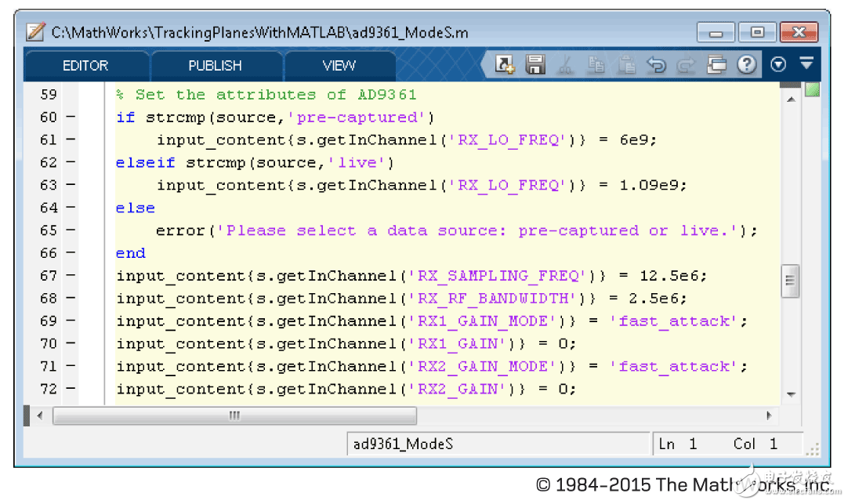The height and width of the screenshot is (504, 848).
Task: Toggle breakpoint on line 72 dash
Action: [x=71, y=390]
